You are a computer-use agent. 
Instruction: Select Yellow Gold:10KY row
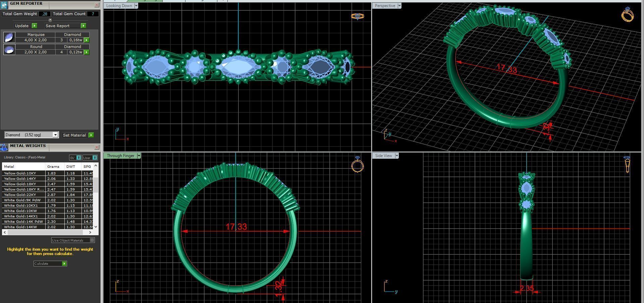[48, 173]
